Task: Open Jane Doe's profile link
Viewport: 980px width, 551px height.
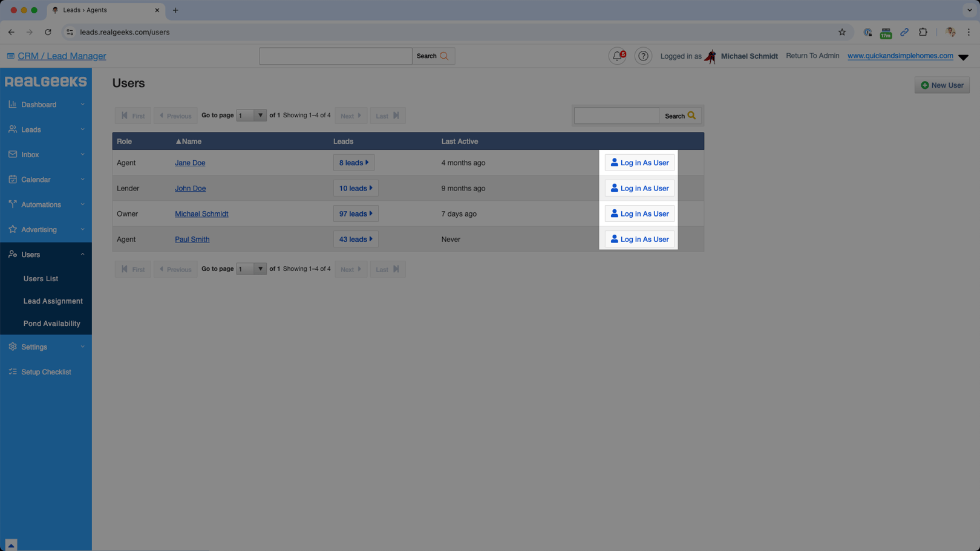Action: click(x=190, y=163)
